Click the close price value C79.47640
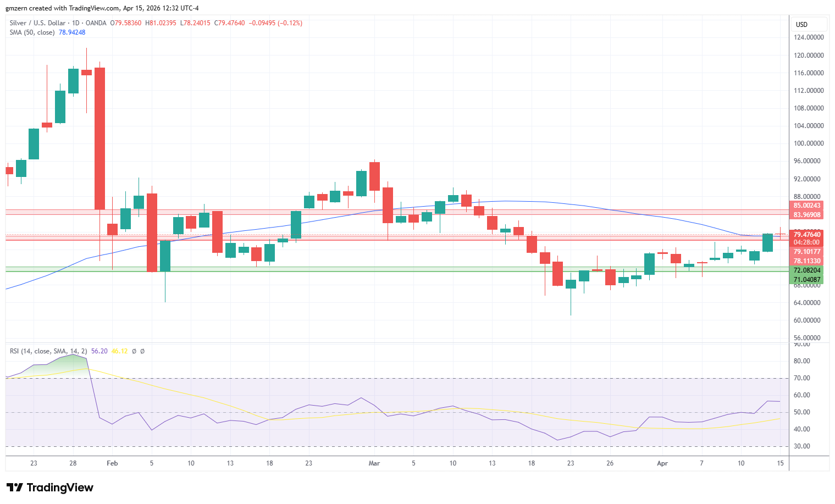This screenshot has height=504, width=835. (x=229, y=23)
